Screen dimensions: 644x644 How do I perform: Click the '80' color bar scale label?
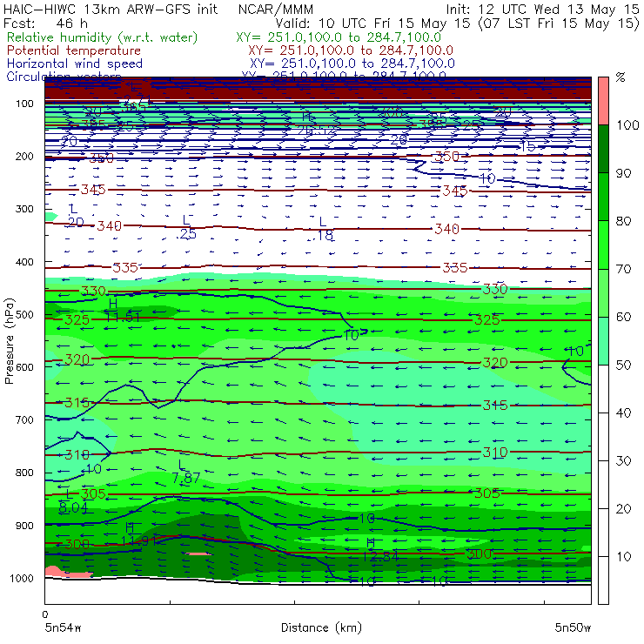point(623,221)
